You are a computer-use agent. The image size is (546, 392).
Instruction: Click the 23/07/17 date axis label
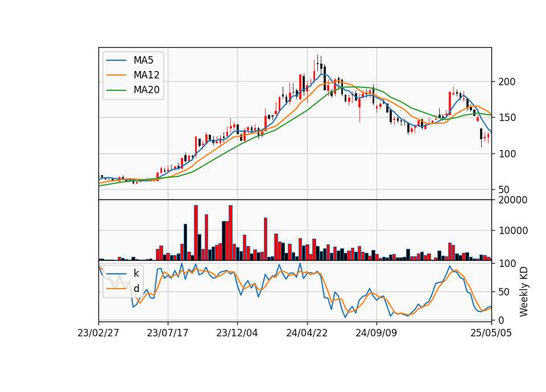pyautogui.click(x=167, y=333)
